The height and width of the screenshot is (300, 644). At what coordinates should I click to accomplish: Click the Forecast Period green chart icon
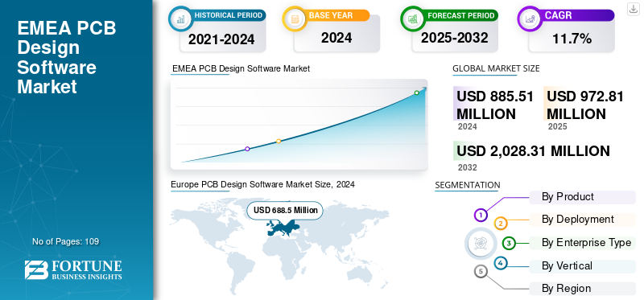pos(412,18)
